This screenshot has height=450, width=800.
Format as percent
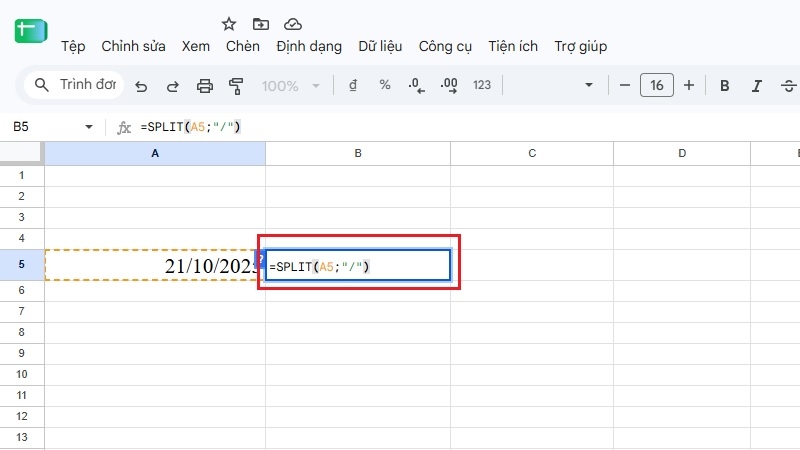pos(385,85)
